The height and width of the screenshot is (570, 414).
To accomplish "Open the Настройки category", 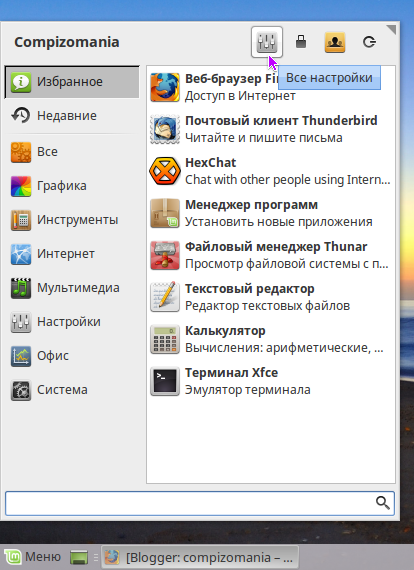I will click(x=72, y=322).
